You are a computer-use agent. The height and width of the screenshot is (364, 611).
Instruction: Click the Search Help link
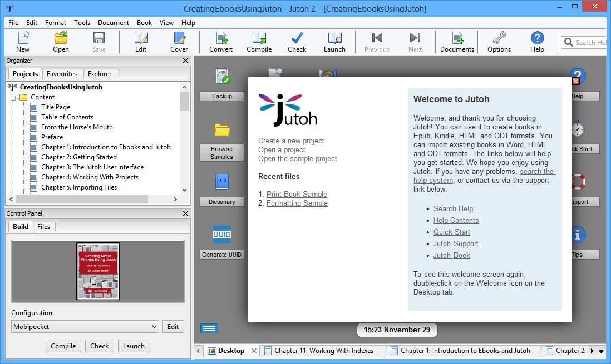[453, 208]
